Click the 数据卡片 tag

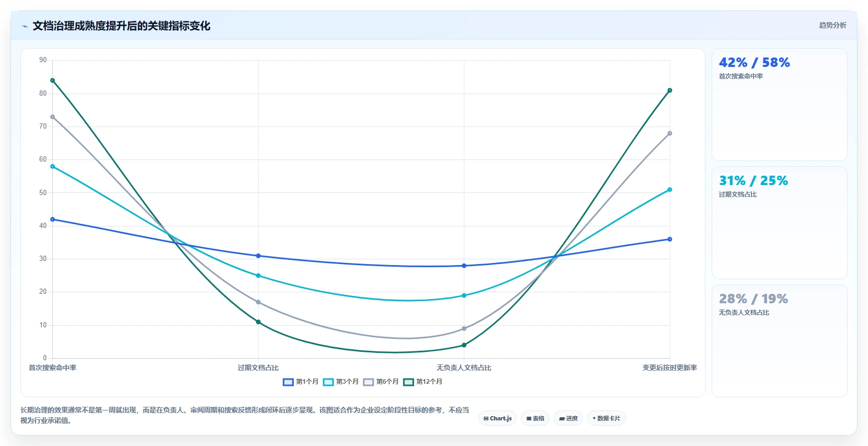click(x=607, y=418)
